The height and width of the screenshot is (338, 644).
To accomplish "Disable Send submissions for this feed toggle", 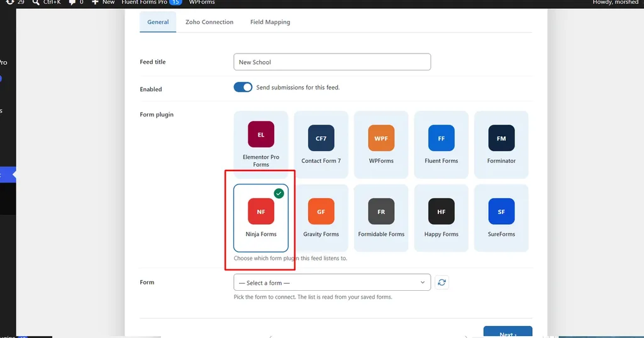I will pyautogui.click(x=243, y=87).
